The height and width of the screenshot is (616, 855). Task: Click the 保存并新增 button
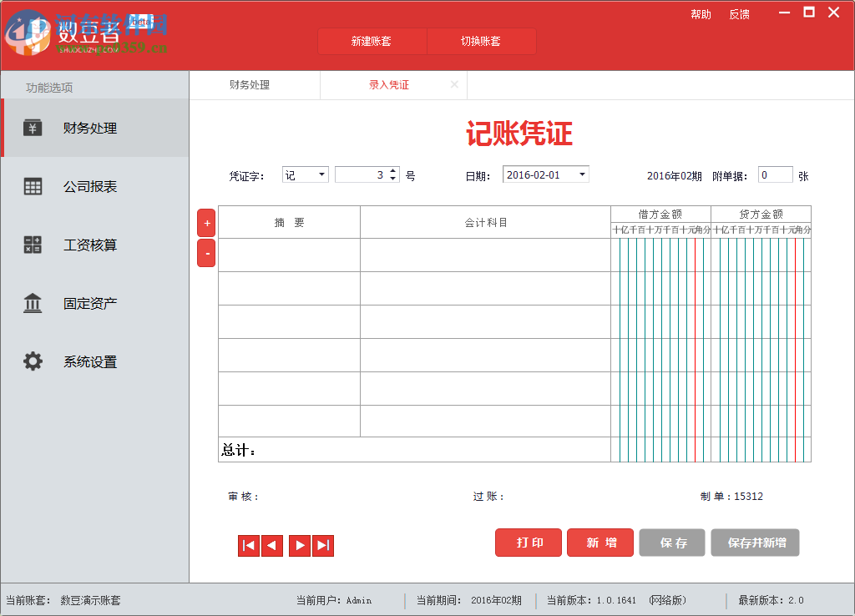(x=755, y=543)
